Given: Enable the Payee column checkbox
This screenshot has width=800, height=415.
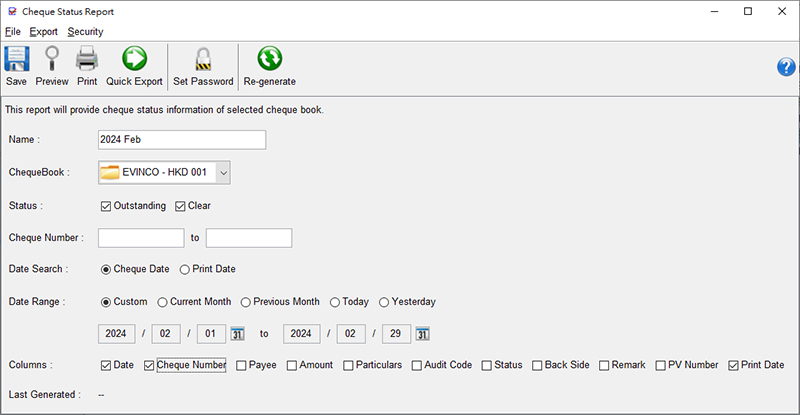Looking at the screenshot, I should [x=242, y=366].
